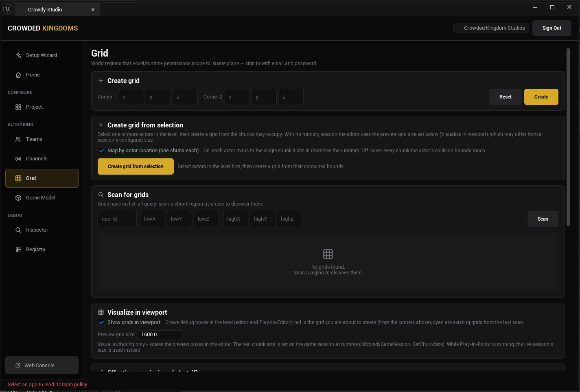Open the Teams authoring page
The width and height of the screenshot is (580, 392).
pos(42,139)
